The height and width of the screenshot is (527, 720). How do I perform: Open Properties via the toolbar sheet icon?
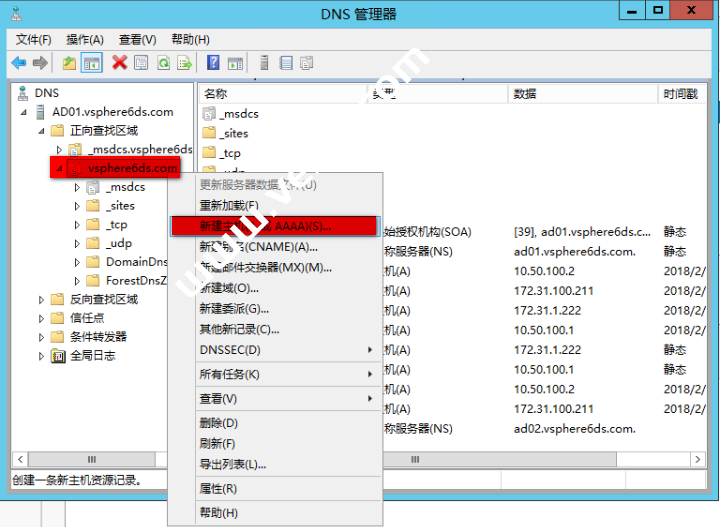coord(141,63)
